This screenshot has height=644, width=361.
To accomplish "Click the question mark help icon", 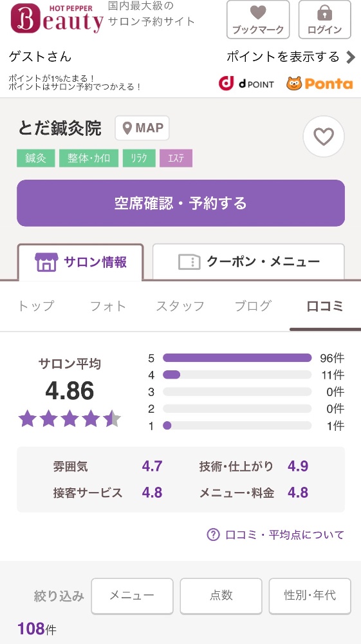I will [213, 535].
